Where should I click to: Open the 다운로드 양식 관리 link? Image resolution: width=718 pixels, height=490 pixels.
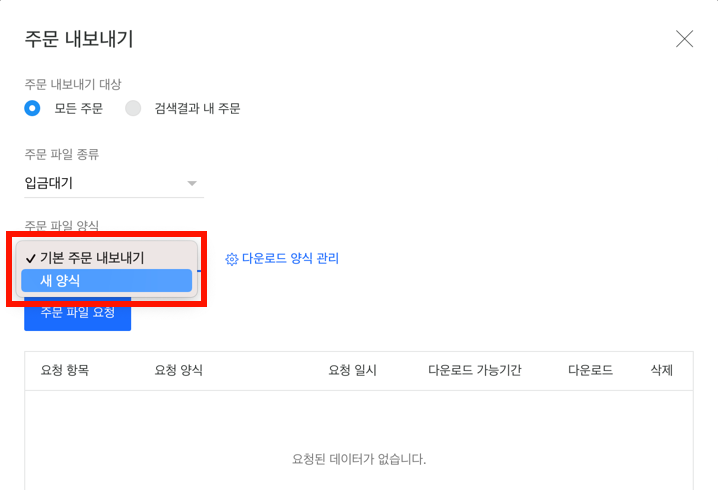click(x=290, y=258)
